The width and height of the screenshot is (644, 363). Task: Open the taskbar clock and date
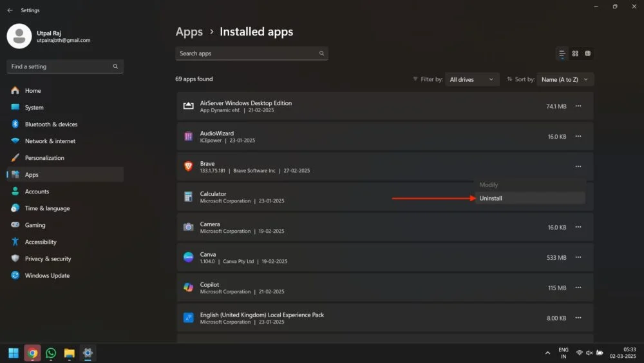pyautogui.click(x=623, y=353)
